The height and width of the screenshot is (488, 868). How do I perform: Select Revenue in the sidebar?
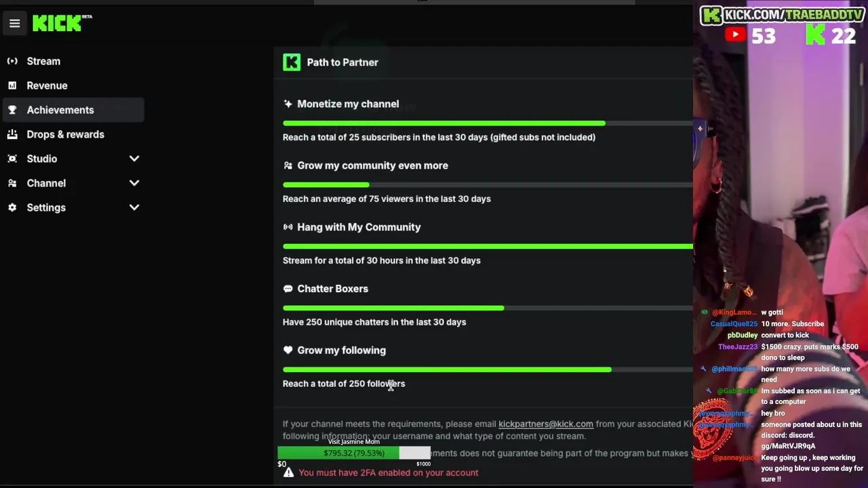[x=47, y=85]
